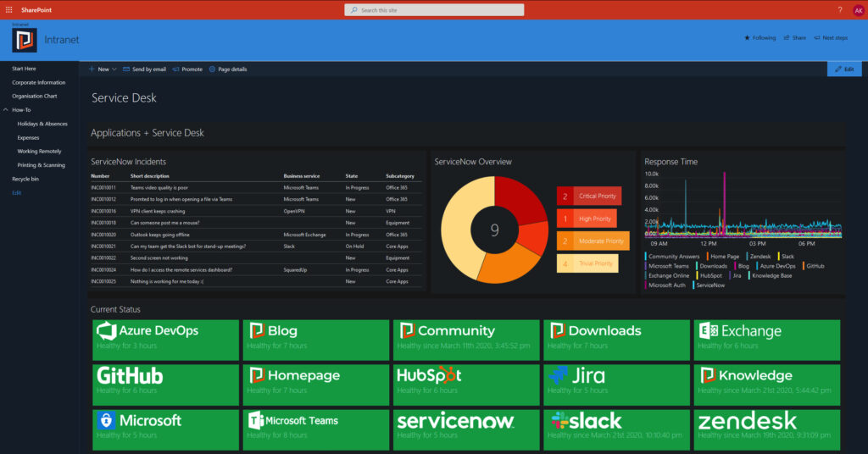This screenshot has height=454, width=868.
Task: Open the AK user profile avatar
Action: [859, 10]
